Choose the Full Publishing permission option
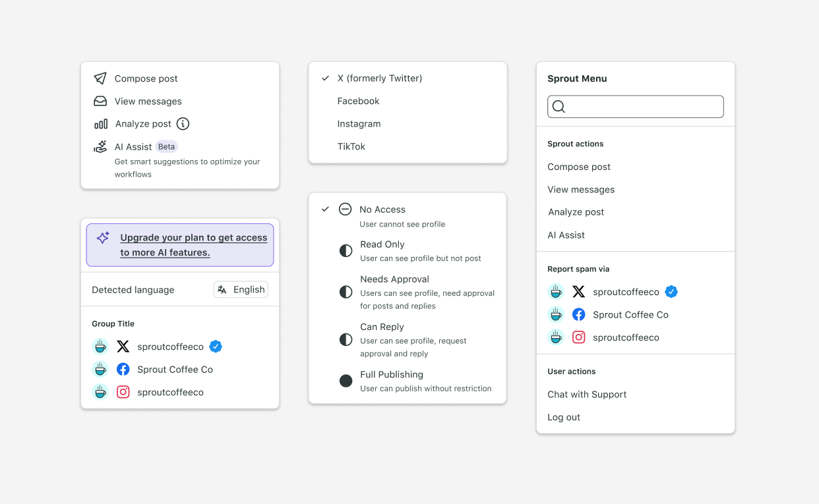 pos(408,381)
